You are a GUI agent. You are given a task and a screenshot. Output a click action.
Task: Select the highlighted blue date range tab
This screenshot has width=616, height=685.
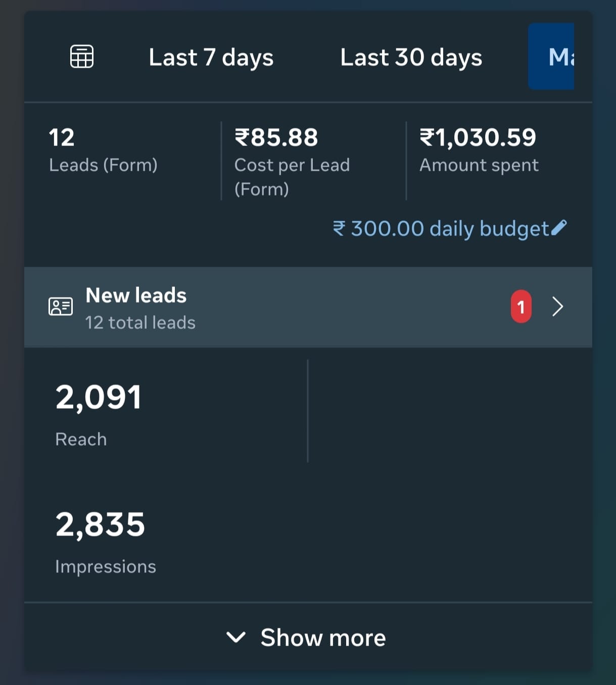pyautogui.click(x=552, y=57)
